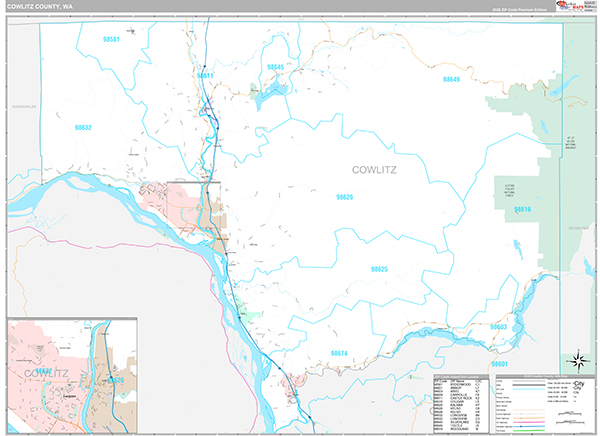This screenshot has width=600, height=436.
Task: Click the 98616 ZIP code label
Action: (x=522, y=209)
